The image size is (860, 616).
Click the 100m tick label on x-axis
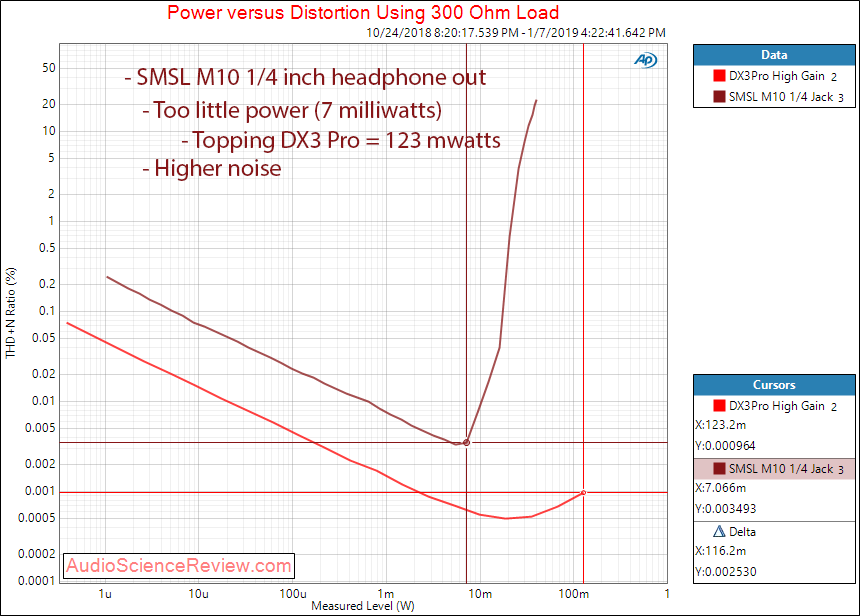(574, 594)
